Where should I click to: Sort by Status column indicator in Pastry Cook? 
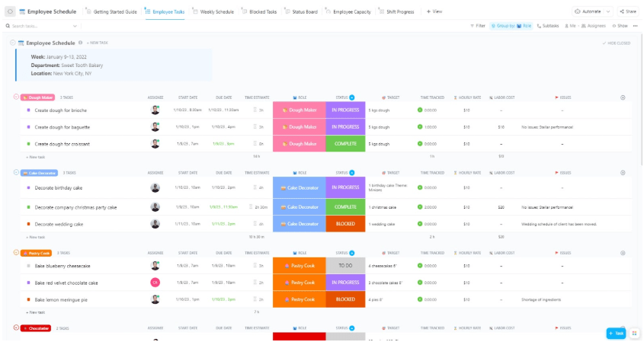[352, 253]
